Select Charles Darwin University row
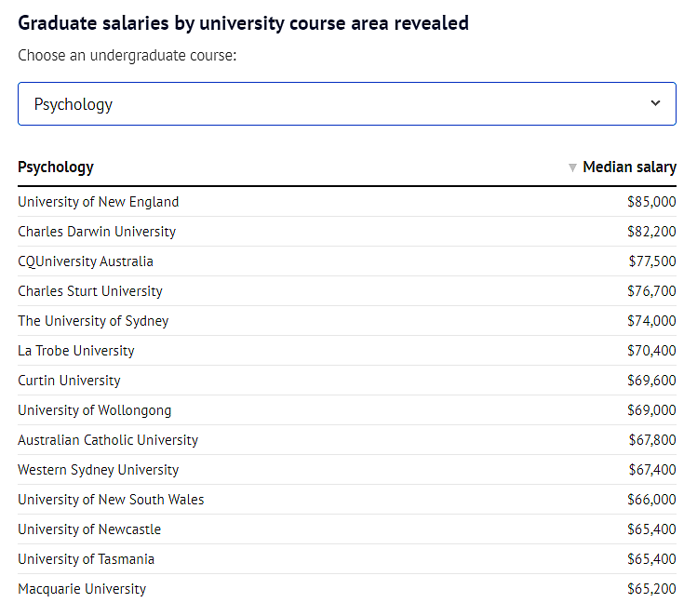The image size is (697, 616). (x=347, y=232)
